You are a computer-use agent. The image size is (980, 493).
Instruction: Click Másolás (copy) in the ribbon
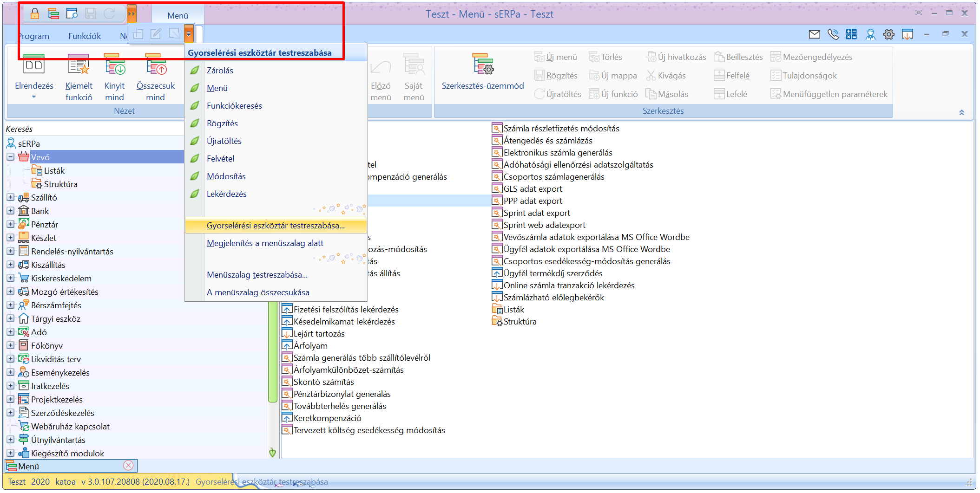(667, 94)
